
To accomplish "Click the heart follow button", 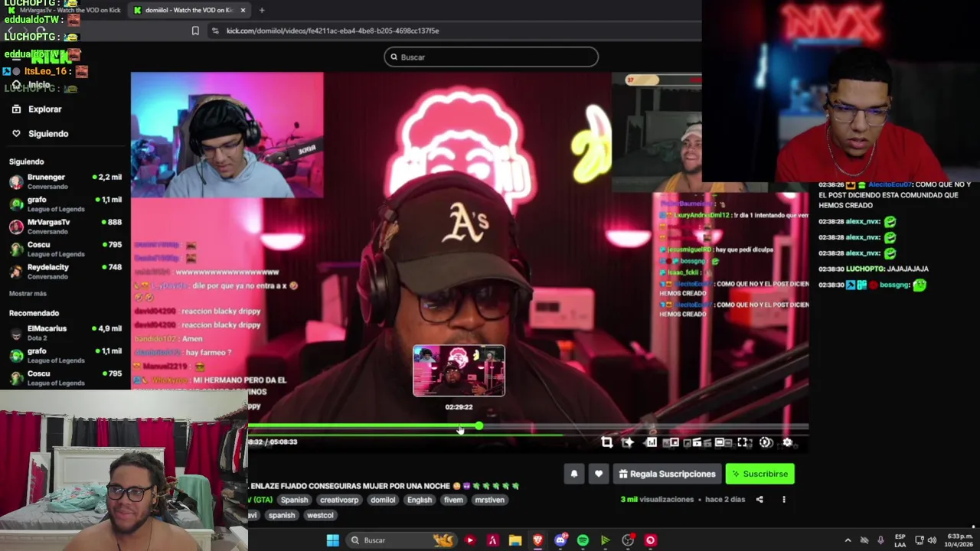I will 599,474.
